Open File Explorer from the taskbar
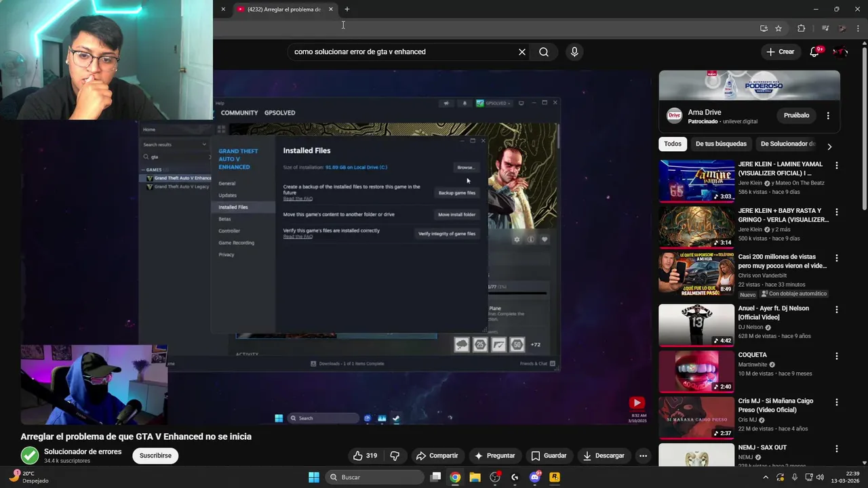This screenshot has width=868, height=488. point(475,477)
